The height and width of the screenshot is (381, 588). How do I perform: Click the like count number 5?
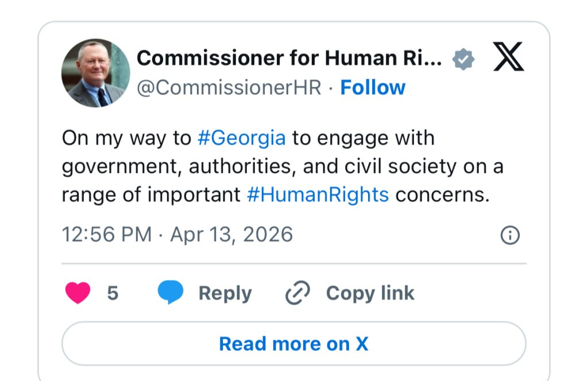point(113,293)
